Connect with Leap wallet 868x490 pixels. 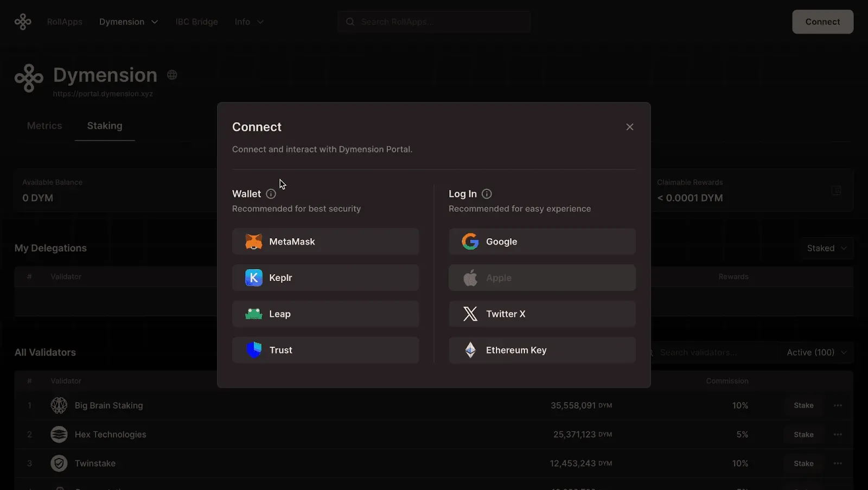coord(325,314)
